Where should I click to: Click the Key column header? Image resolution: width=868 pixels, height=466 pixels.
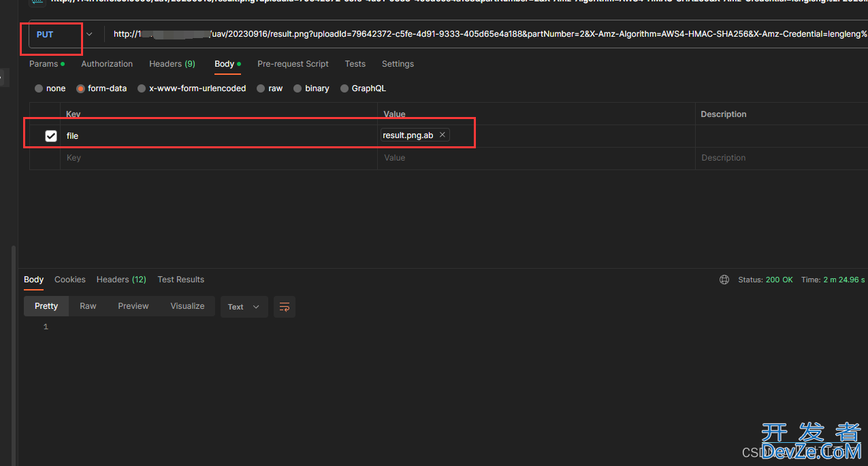(74, 114)
